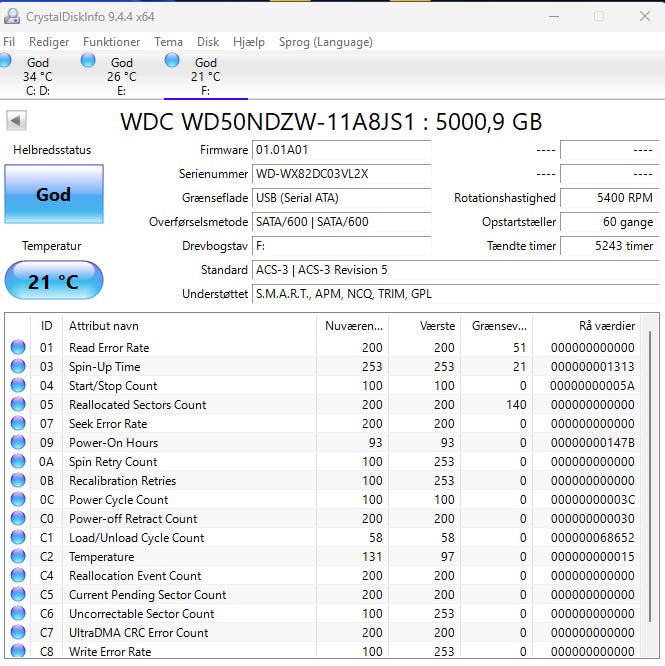This screenshot has width=665, height=666.
Task: Open the Disk menu
Action: point(208,42)
